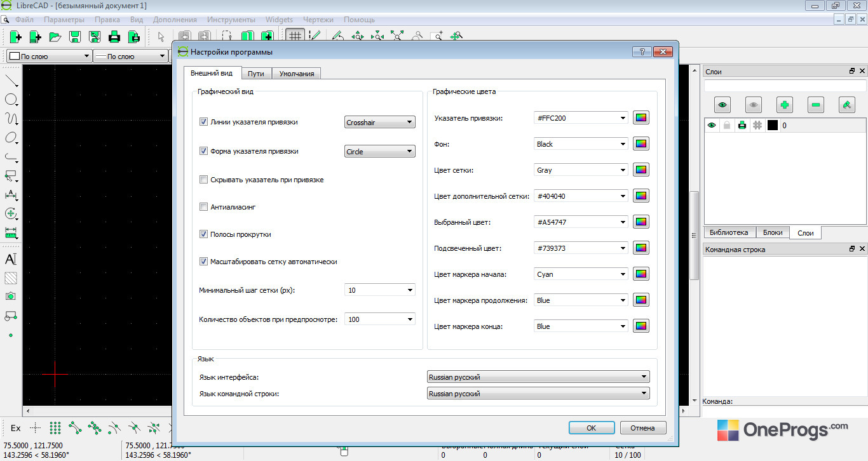The width and height of the screenshot is (868, 461).
Task: Select the Measure ruler tool in left toolbar
Action: pyautogui.click(x=11, y=233)
